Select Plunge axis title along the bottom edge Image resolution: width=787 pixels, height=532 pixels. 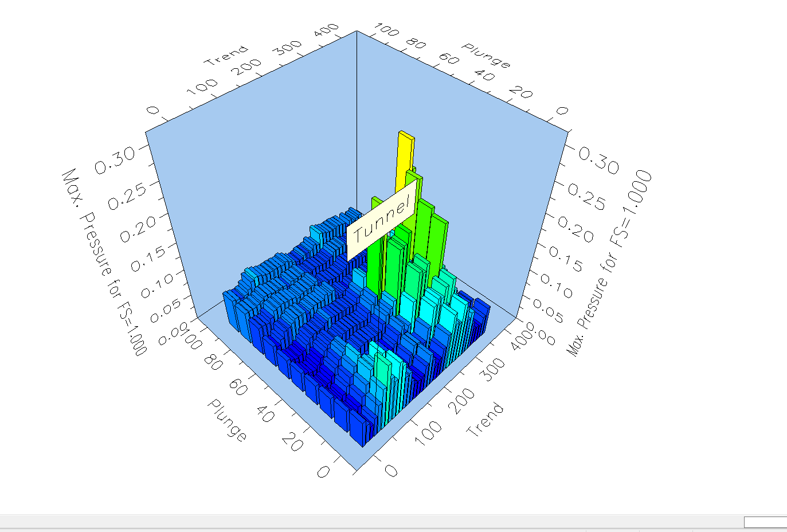coord(228,420)
